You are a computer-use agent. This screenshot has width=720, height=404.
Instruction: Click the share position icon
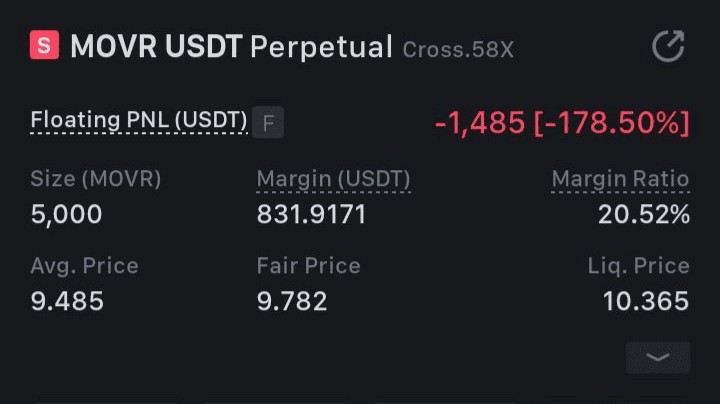[668, 46]
